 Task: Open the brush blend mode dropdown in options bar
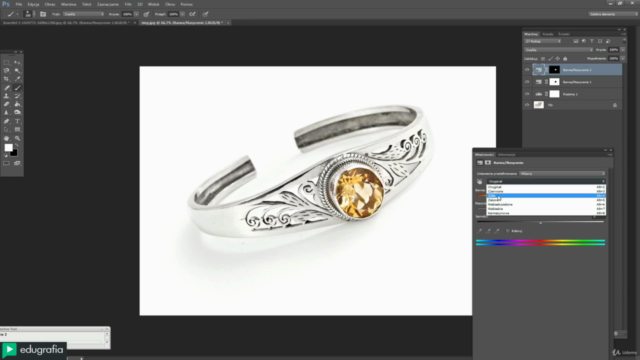84,14
